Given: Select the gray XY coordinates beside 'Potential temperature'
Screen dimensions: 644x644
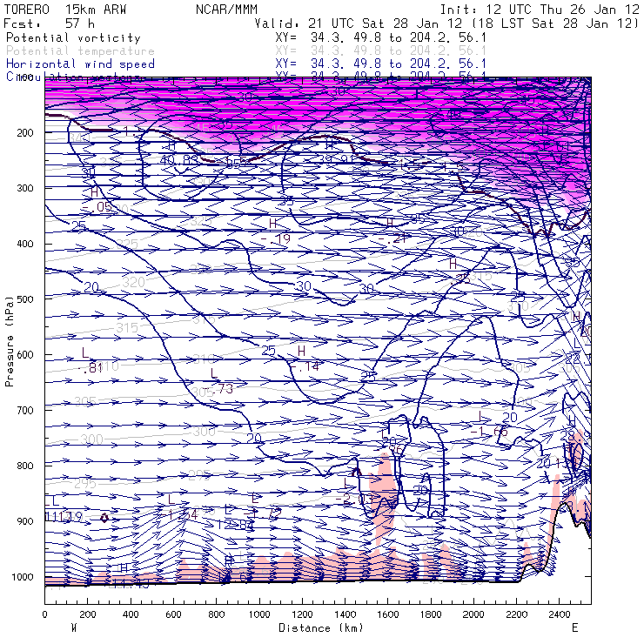Looking at the screenshot, I should point(380,50).
